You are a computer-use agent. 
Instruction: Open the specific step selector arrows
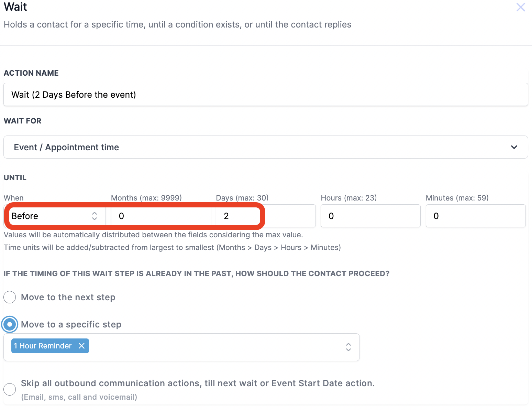348,347
